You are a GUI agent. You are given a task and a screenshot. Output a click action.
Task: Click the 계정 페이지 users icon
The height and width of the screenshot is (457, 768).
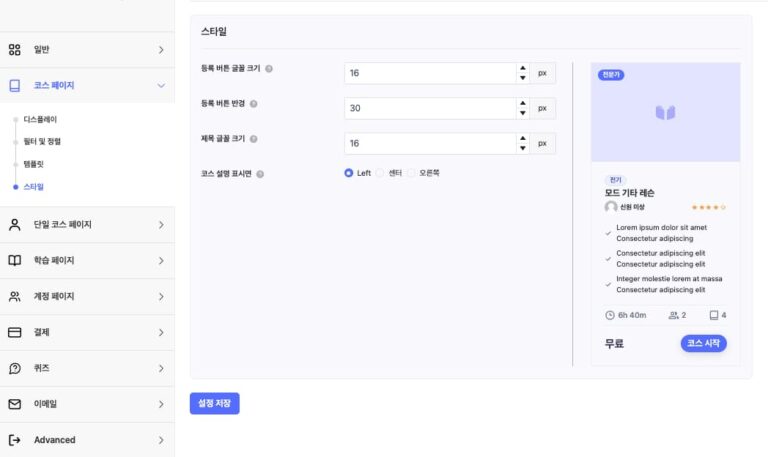pos(15,297)
